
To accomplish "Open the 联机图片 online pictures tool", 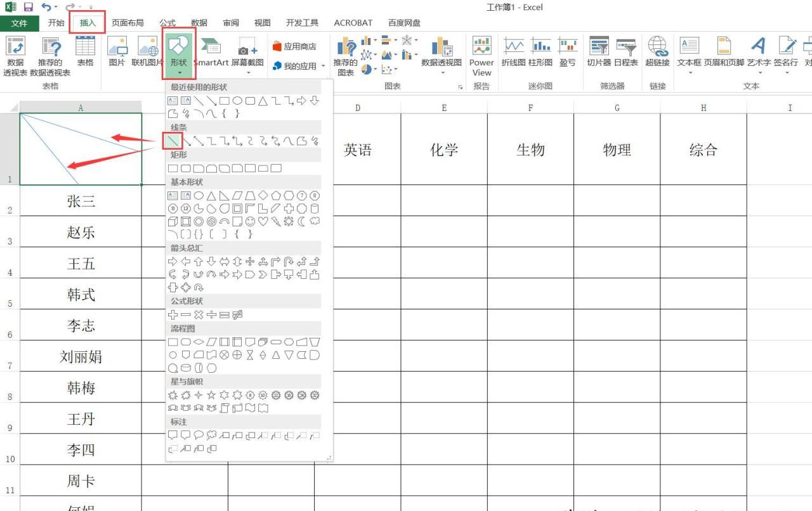I will [147, 53].
